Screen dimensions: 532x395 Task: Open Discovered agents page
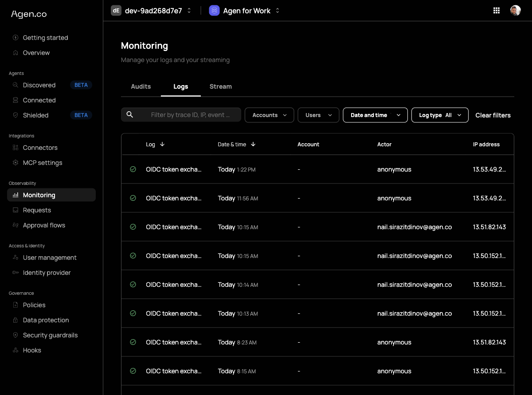click(x=51, y=85)
